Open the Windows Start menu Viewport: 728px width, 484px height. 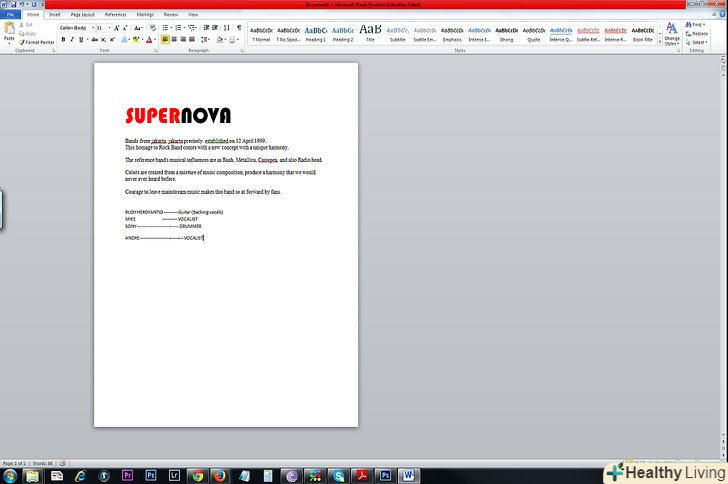click(10, 476)
